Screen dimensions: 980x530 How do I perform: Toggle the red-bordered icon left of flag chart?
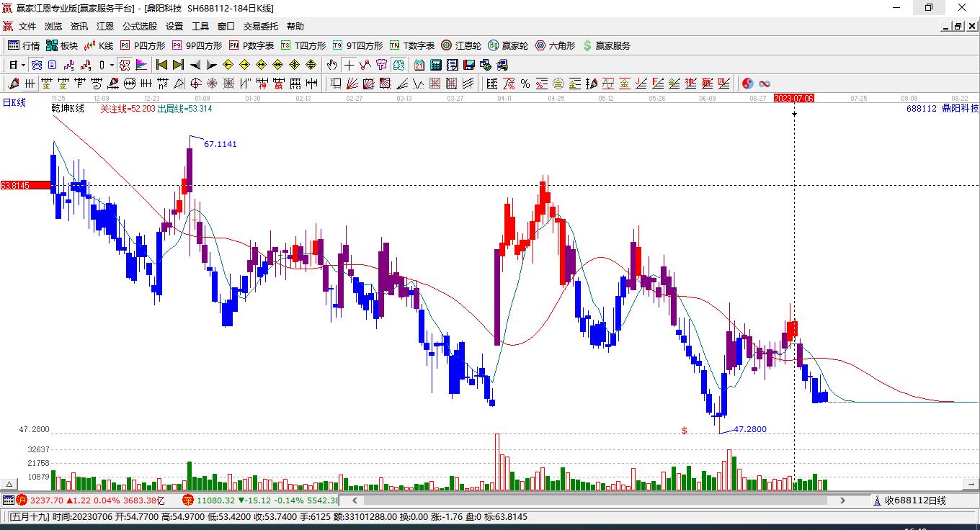pos(125,65)
